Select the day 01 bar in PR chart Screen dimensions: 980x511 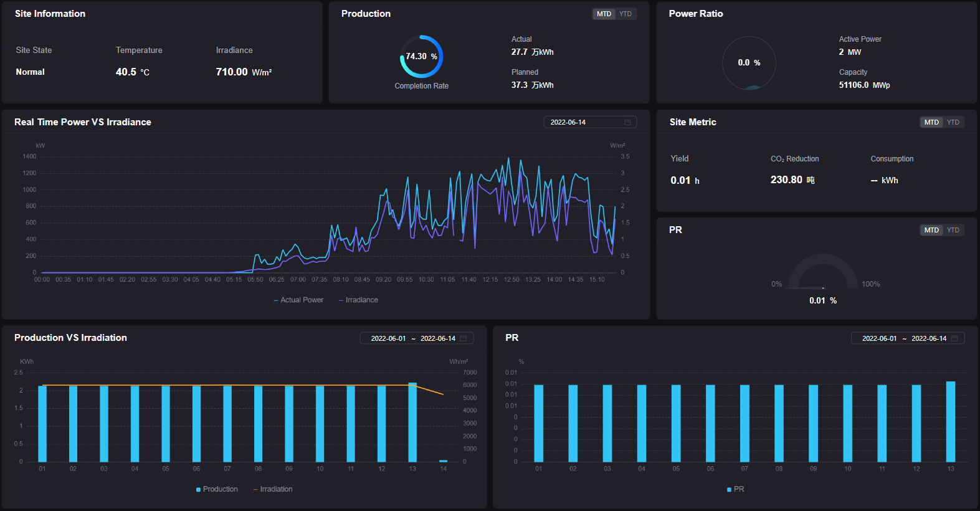(x=538, y=423)
